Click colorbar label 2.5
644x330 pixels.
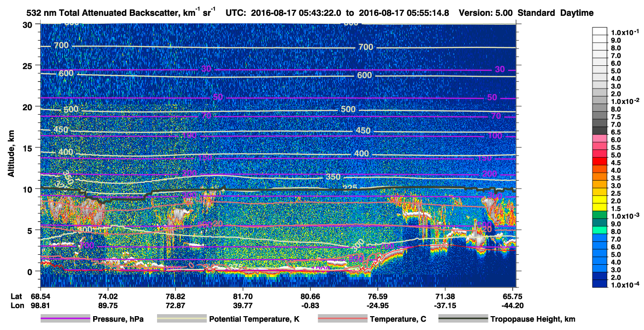click(x=616, y=193)
